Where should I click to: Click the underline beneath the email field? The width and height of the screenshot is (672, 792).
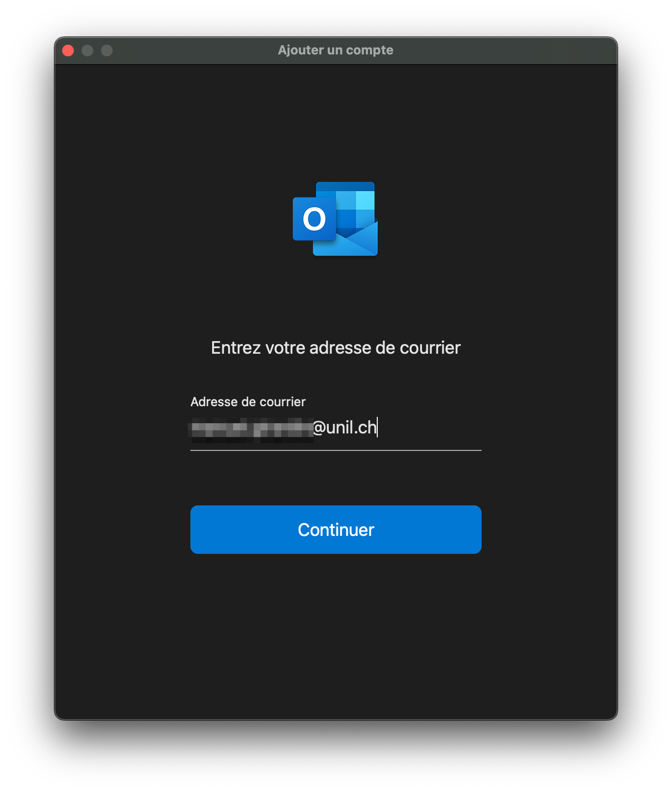tap(336, 450)
